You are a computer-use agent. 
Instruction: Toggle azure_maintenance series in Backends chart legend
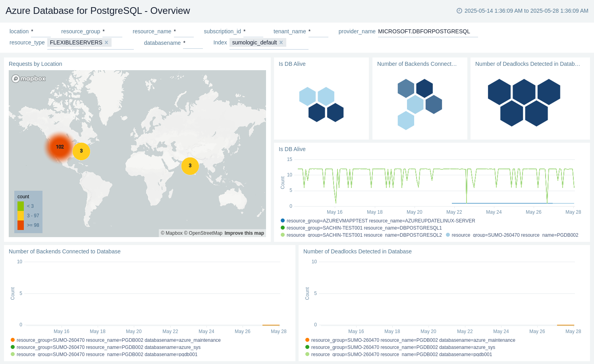116,340
